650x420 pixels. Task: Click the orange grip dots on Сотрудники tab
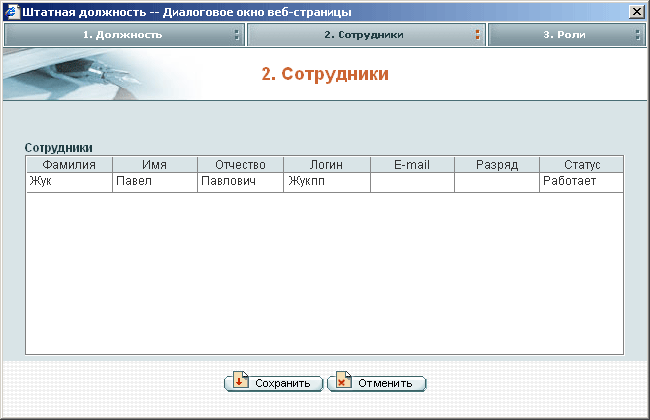[x=478, y=35]
